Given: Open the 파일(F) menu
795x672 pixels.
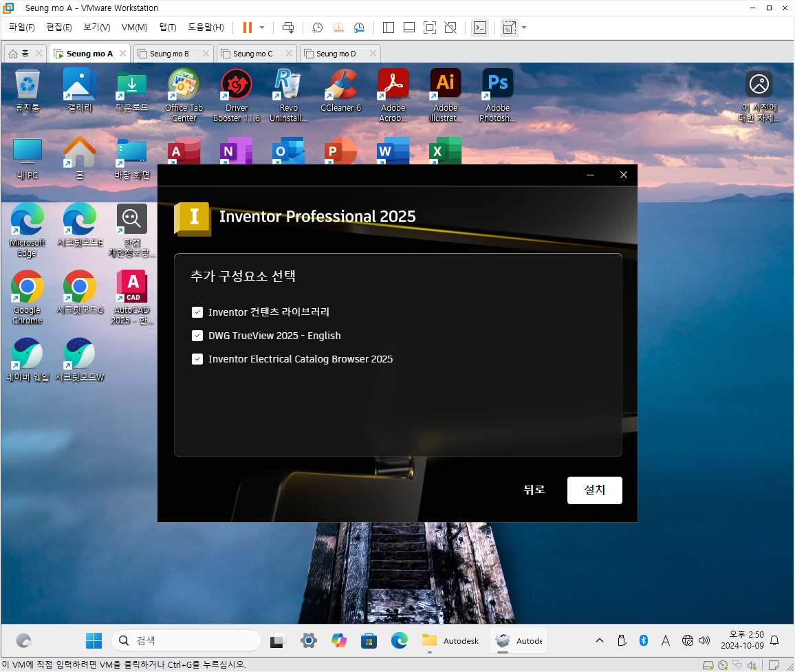Looking at the screenshot, I should pyautogui.click(x=22, y=28).
